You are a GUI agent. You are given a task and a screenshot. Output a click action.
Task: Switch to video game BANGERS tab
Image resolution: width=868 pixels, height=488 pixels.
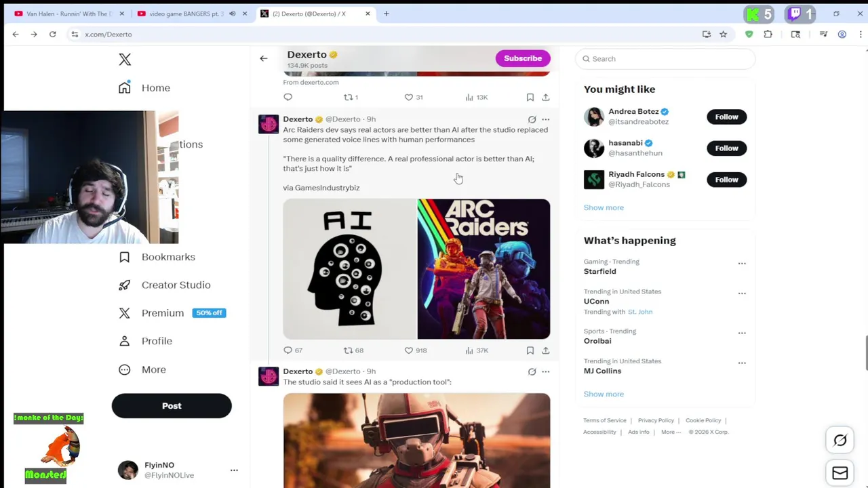pyautogui.click(x=186, y=14)
